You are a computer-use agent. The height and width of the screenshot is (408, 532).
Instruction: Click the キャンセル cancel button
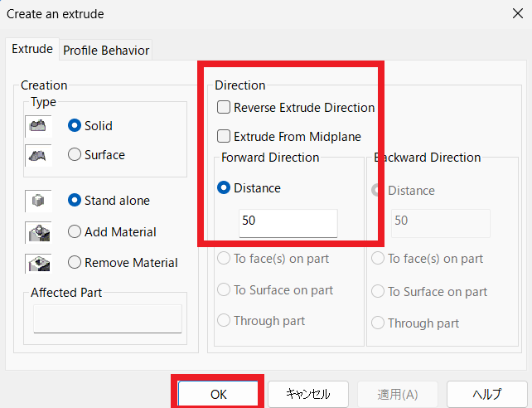click(x=308, y=394)
